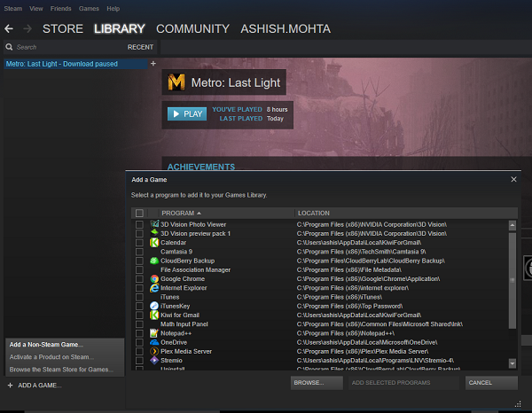Click the program list scroll-down arrow
532x413 pixels.
(512, 363)
